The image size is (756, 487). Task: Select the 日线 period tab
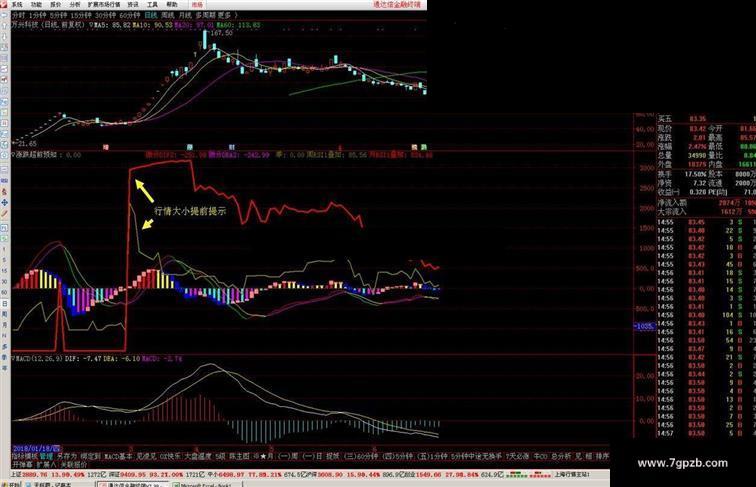click(151, 15)
